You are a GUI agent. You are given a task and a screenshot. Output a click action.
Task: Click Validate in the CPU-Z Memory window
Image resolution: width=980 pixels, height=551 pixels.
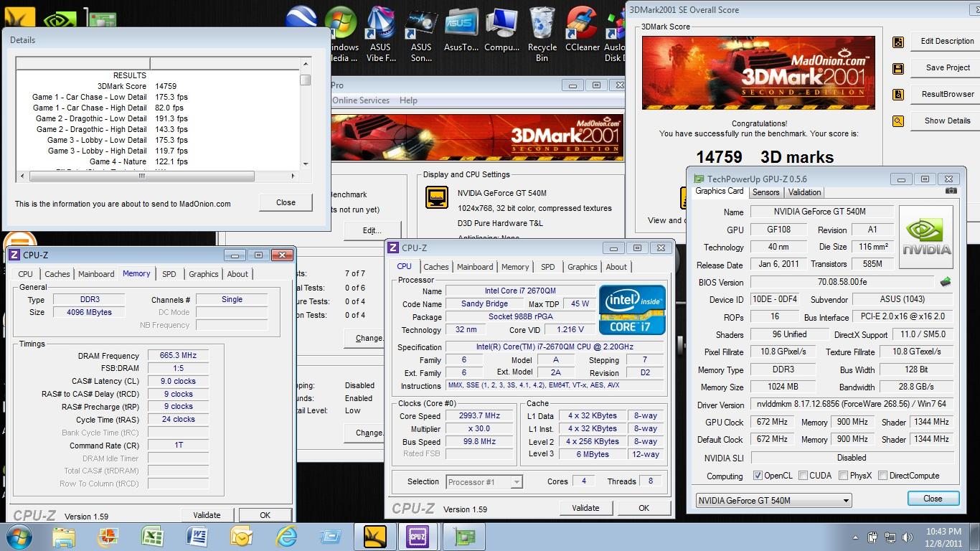click(x=207, y=515)
